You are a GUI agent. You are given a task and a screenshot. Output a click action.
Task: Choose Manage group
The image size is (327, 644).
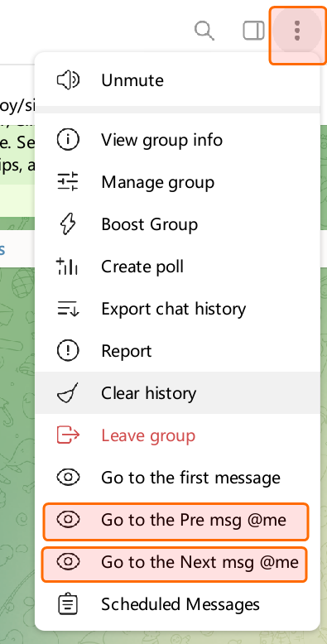[x=177, y=182]
